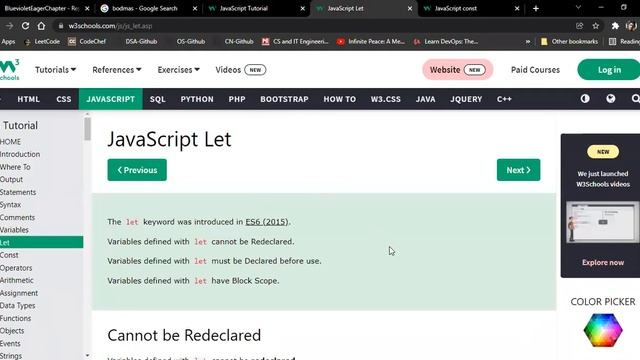
Task: Select PYTHON in the navigation bar
Action: point(197,99)
